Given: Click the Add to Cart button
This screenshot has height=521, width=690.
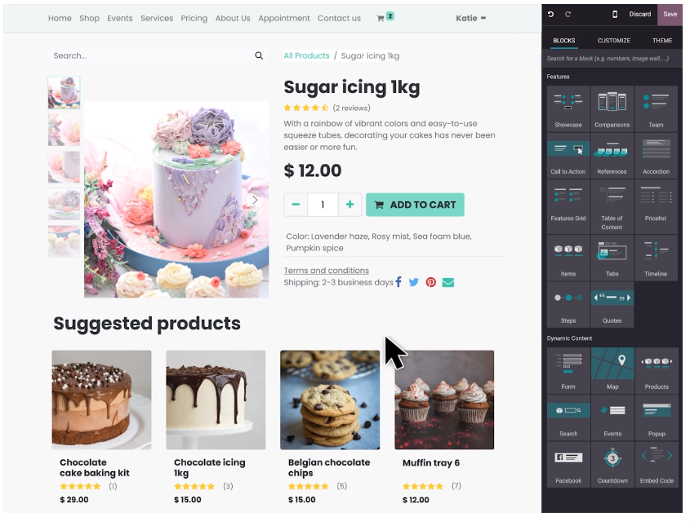Looking at the screenshot, I should coord(415,205).
